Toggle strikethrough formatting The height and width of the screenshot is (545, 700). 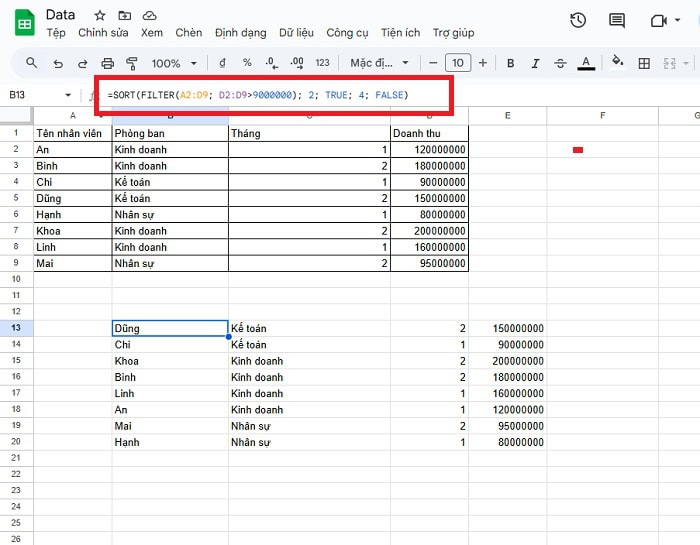(x=560, y=63)
